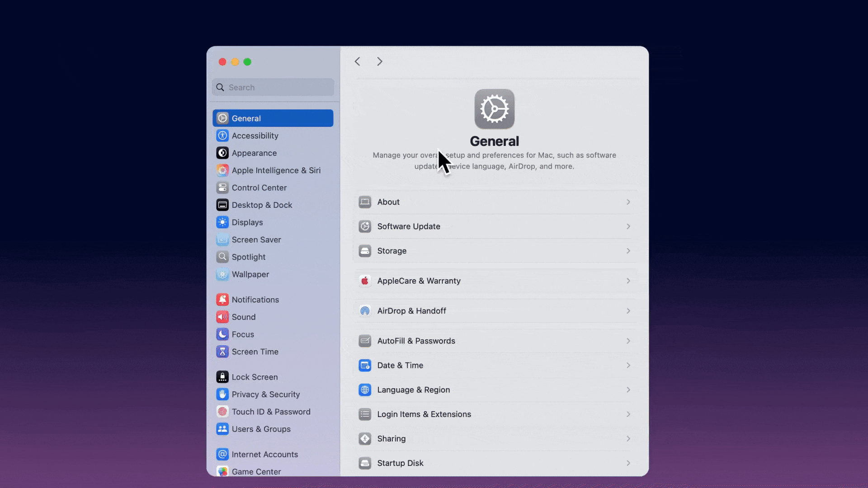The width and height of the screenshot is (868, 488).
Task: Click the Search field in sidebar
Action: [273, 87]
